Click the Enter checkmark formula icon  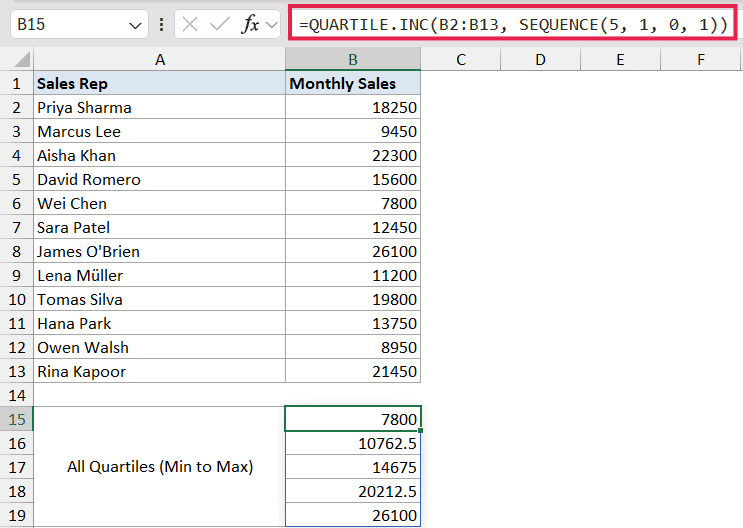point(219,24)
